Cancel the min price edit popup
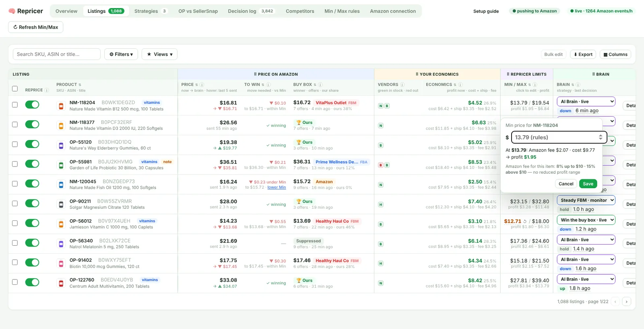The image size is (644, 329). [566, 184]
